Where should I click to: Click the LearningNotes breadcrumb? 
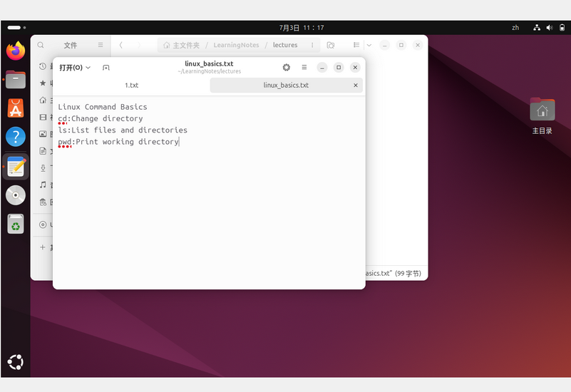pyautogui.click(x=236, y=45)
